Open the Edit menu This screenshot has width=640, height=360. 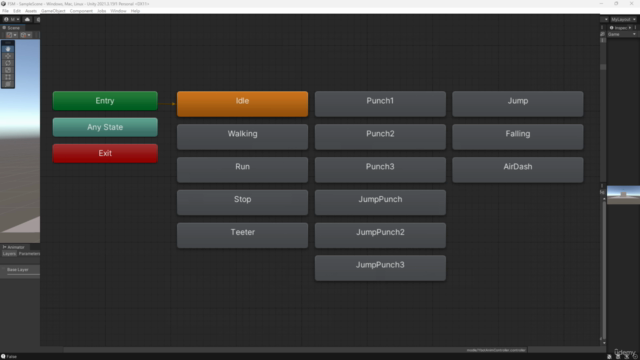(x=17, y=11)
